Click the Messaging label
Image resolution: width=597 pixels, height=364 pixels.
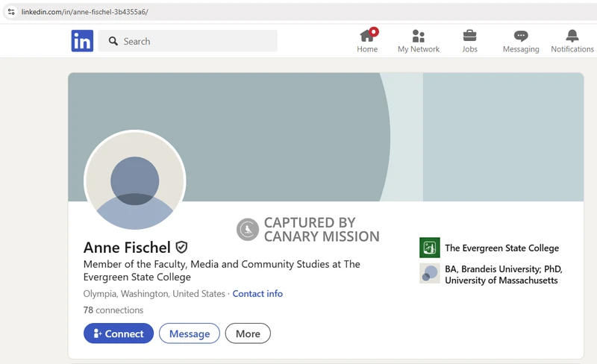click(521, 49)
